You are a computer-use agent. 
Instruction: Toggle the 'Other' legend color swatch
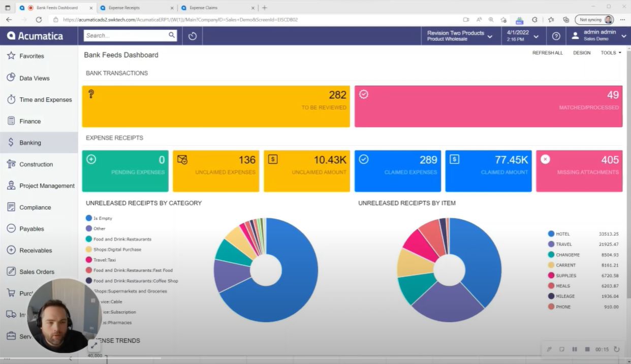pyautogui.click(x=89, y=228)
